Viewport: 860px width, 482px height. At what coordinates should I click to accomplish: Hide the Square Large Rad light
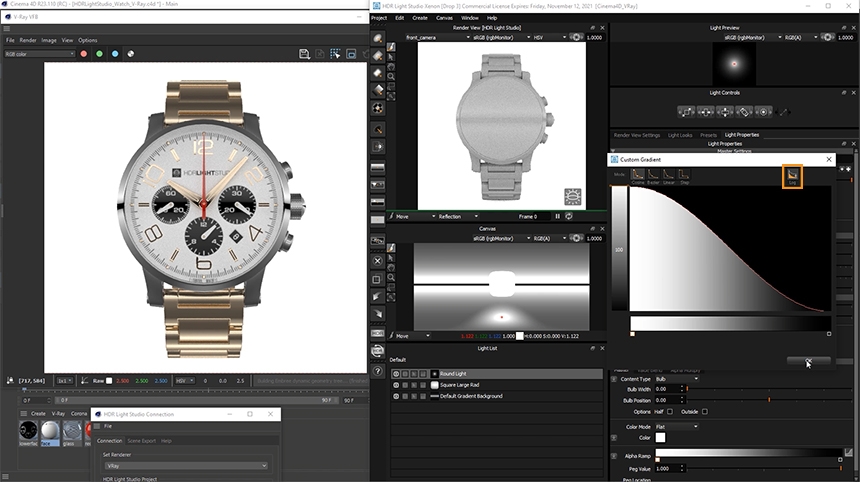pos(396,385)
